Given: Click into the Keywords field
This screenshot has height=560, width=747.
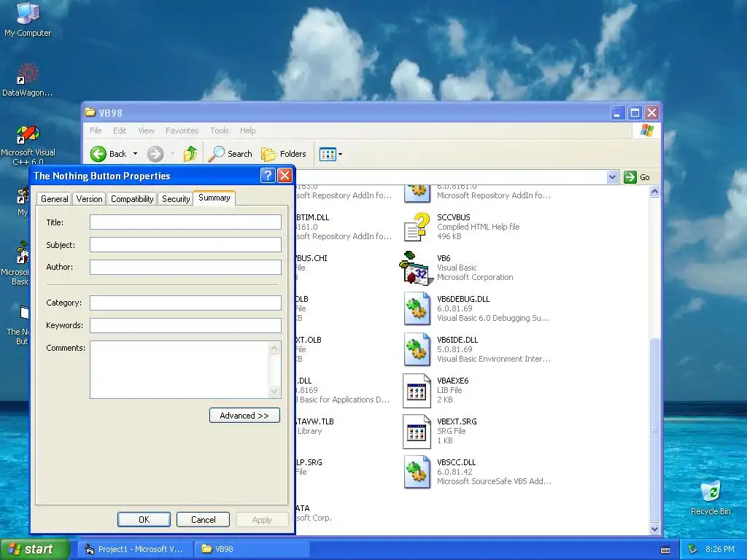Looking at the screenshot, I should tap(185, 325).
